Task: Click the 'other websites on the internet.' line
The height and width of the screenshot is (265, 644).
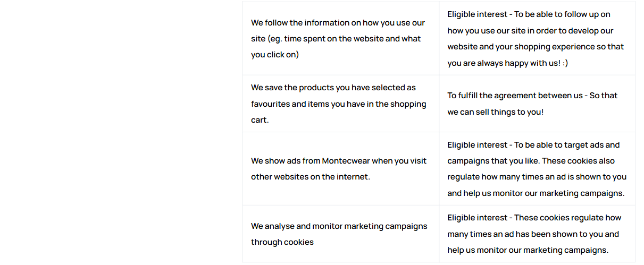Action: coord(310,177)
